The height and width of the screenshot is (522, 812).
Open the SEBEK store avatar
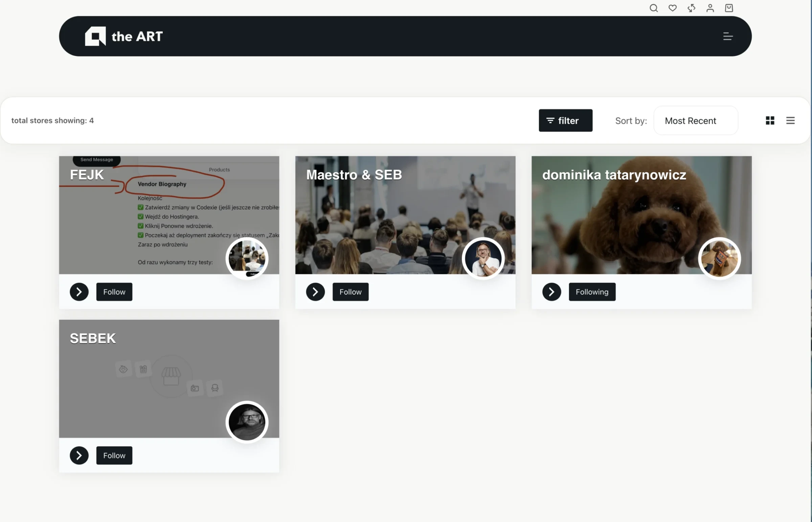tap(247, 422)
